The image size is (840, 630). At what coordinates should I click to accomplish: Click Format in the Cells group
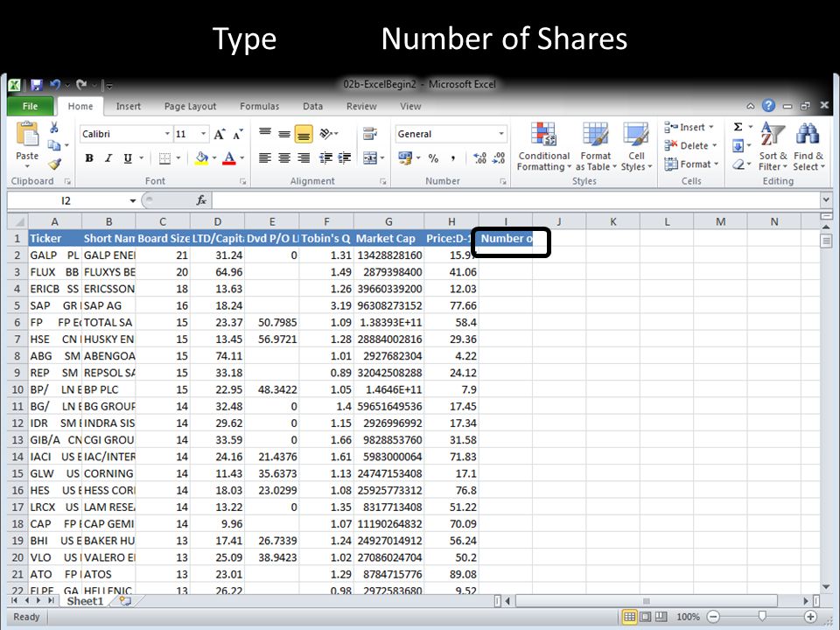click(691, 164)
